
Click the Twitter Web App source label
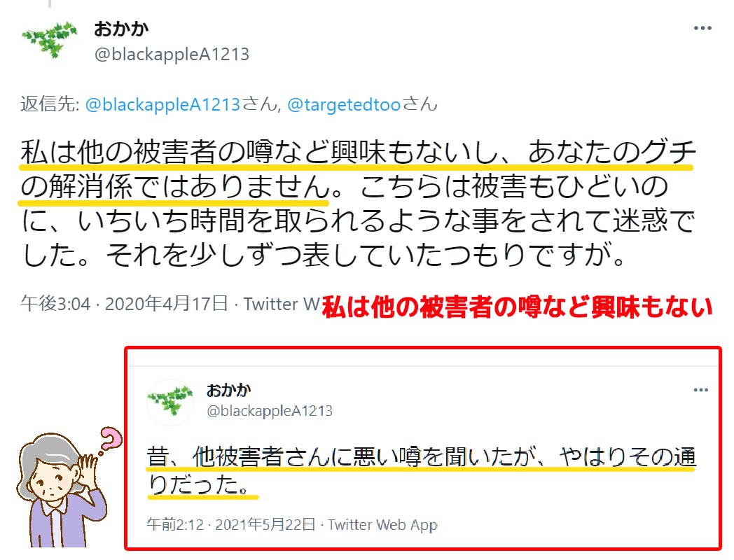click(382, 524)
